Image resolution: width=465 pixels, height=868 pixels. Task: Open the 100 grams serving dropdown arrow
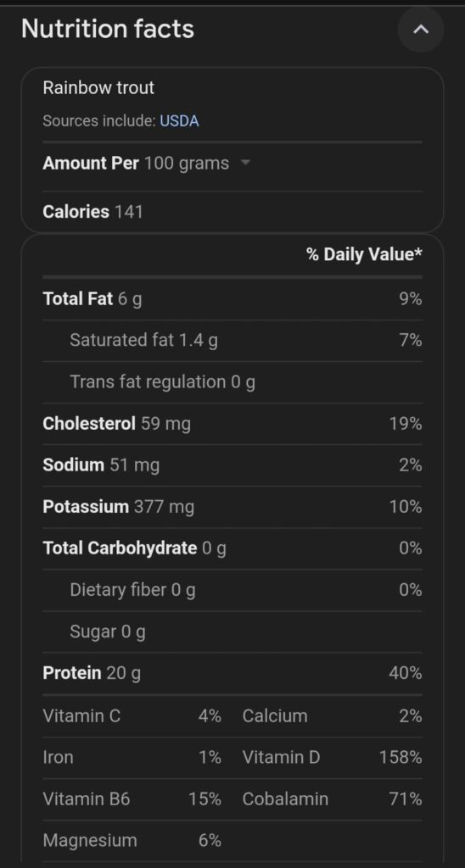coord(245,164)
